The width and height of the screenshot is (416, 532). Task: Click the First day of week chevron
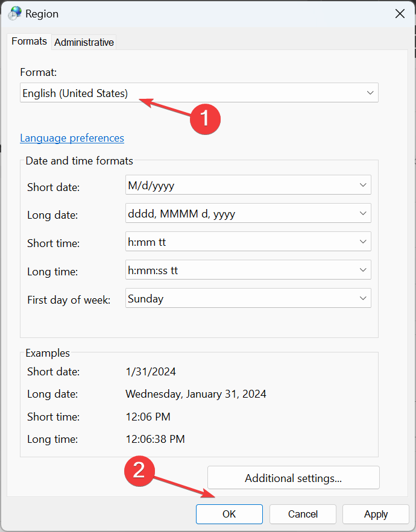pos(363,298)
